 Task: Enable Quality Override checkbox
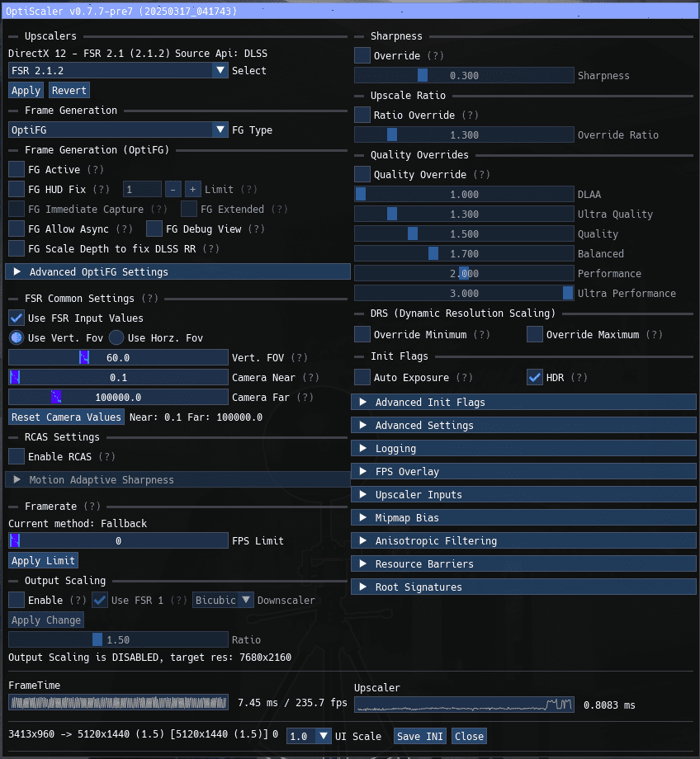pos(362,174)
